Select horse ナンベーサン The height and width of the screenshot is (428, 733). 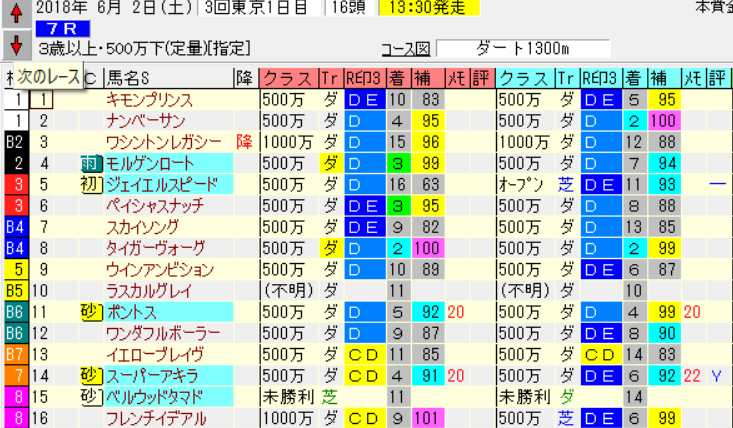(145, 121)
